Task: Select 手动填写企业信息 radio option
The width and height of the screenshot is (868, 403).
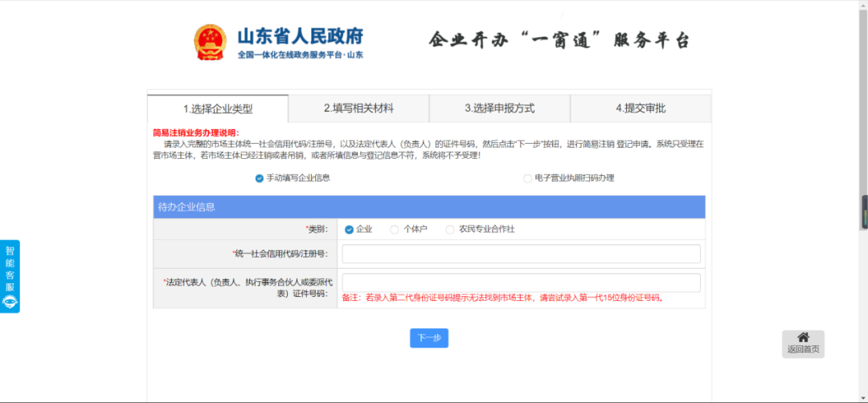Action: [260, 178]
